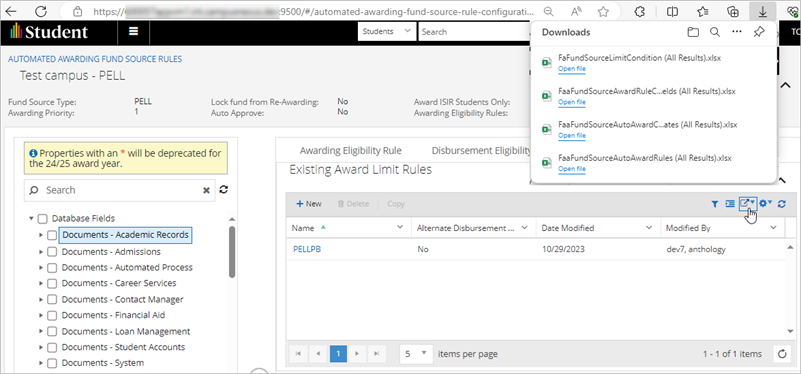The image size is (801, 374).
Task: Check Documents - Academic Records checkbox
Action: (52, 236)
